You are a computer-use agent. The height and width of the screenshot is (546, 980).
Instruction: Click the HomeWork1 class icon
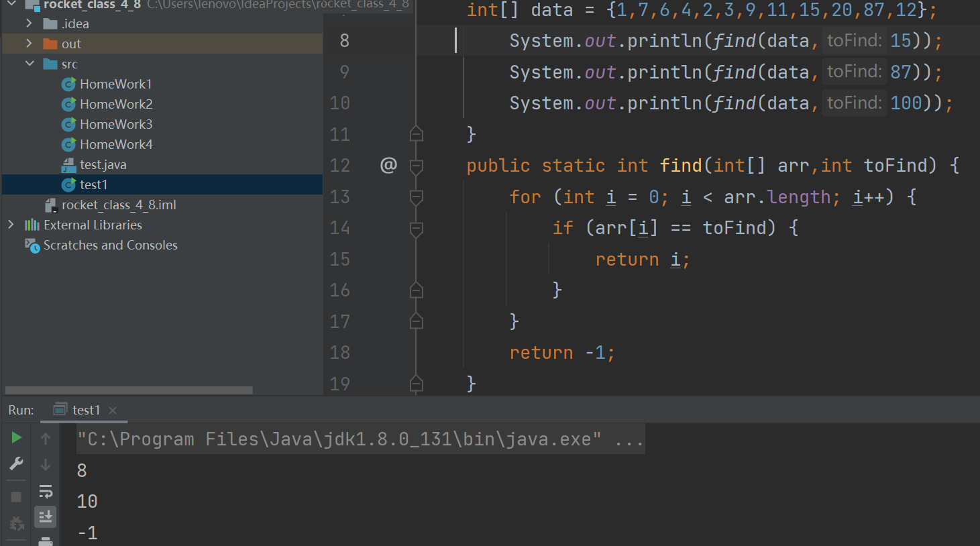click(68, 84)
